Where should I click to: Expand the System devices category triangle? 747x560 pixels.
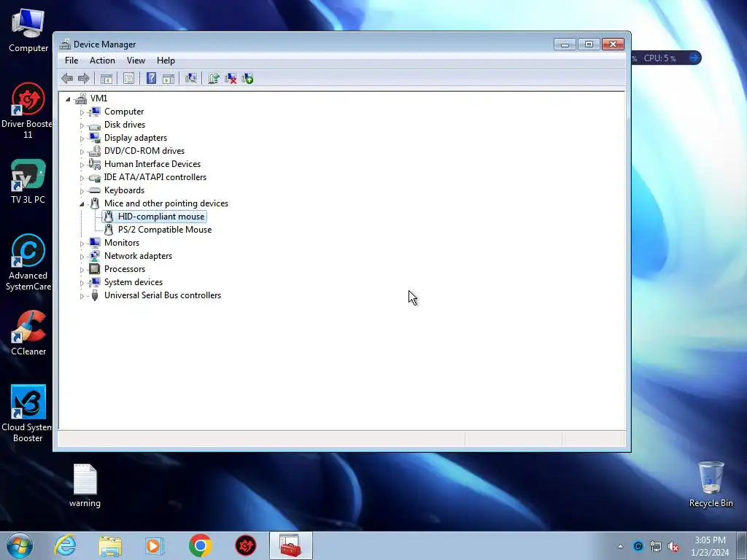pyautogui.click(x=82, y=283)
